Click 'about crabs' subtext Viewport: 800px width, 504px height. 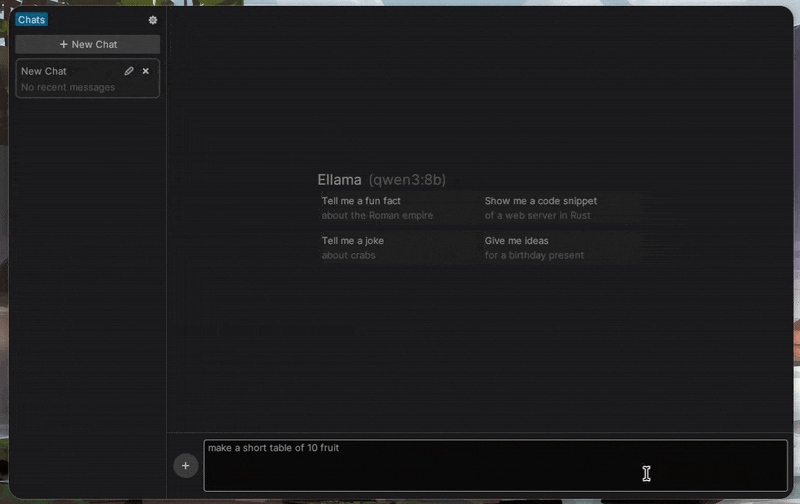pos(348,255)
